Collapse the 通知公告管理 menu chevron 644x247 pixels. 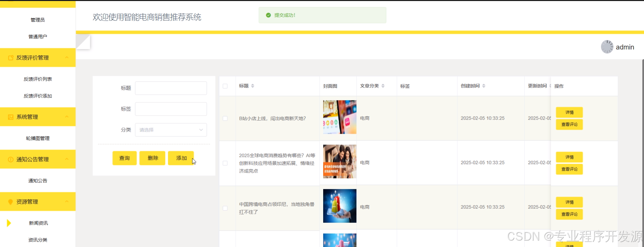[67, 159]
